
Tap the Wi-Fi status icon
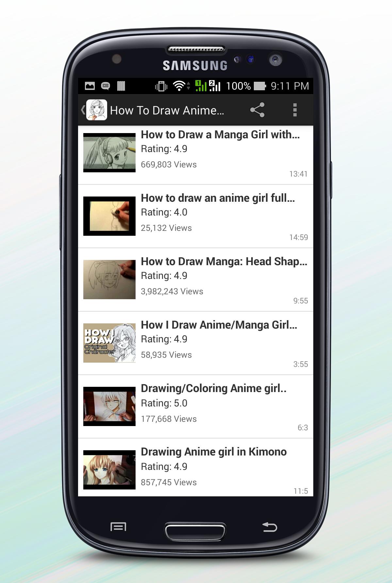(x=179, y=86)
